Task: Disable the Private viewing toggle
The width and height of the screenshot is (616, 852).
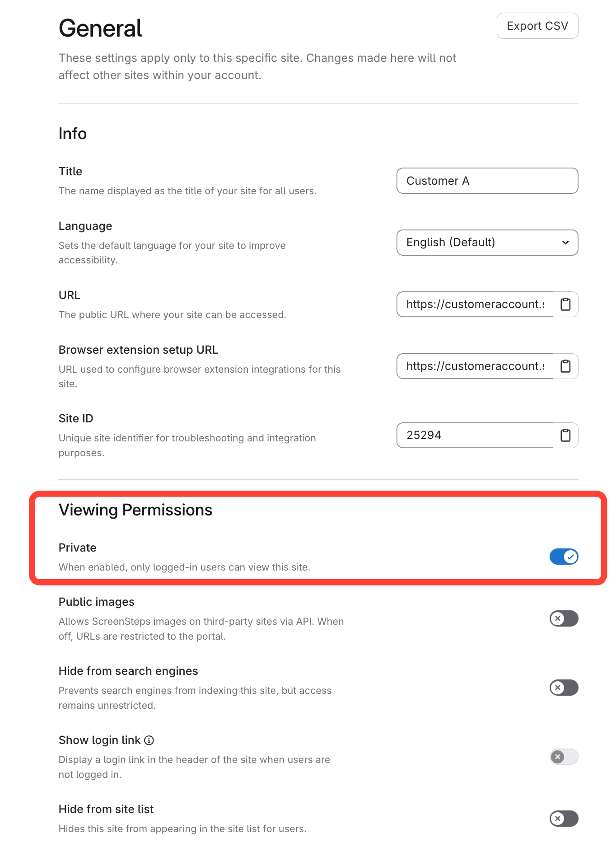Action: click(x=564, y=557)
